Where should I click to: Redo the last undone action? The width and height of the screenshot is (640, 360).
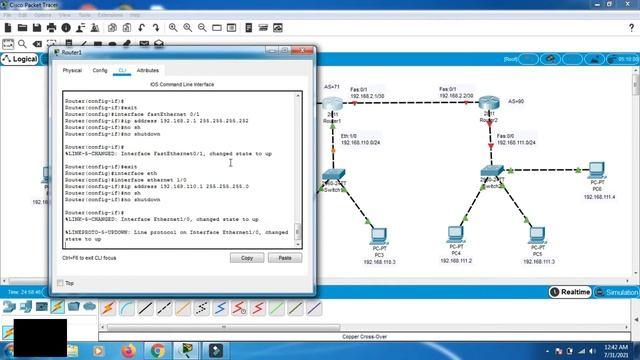point(156,28)
